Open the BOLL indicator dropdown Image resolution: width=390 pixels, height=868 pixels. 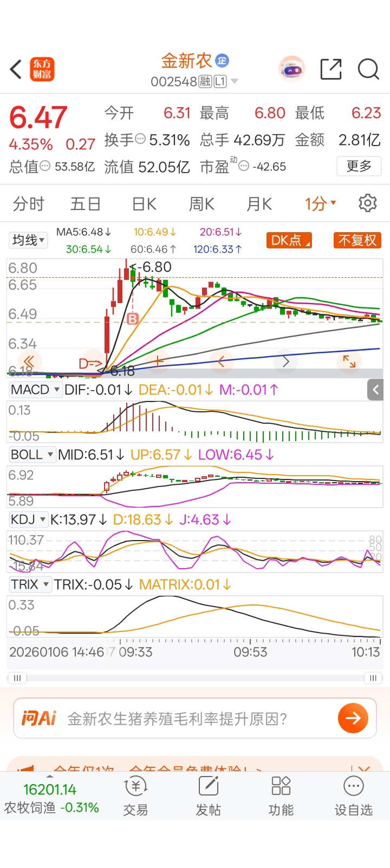[x=32, y=455]
